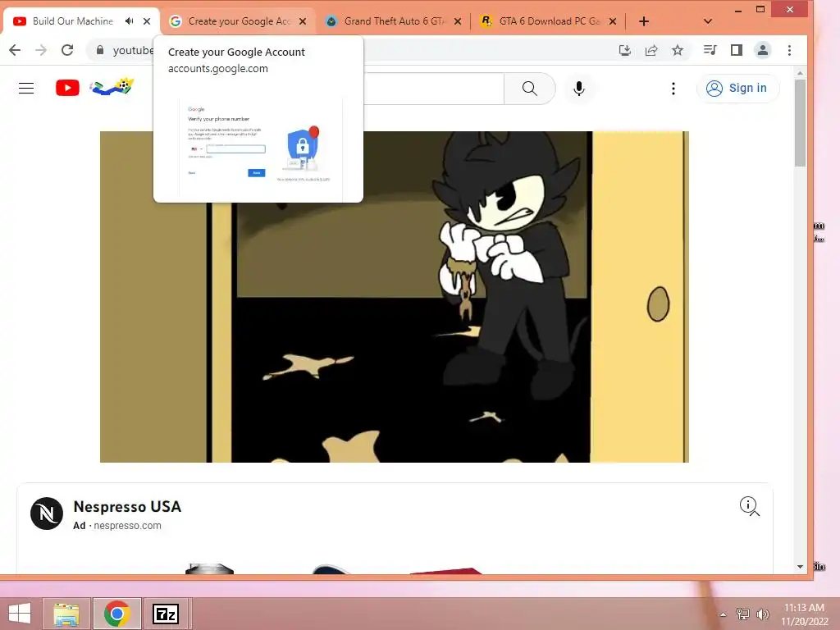Open File Explorer from the taskbar
Screen dimensions: 840x630
click(x=66, y=614)
